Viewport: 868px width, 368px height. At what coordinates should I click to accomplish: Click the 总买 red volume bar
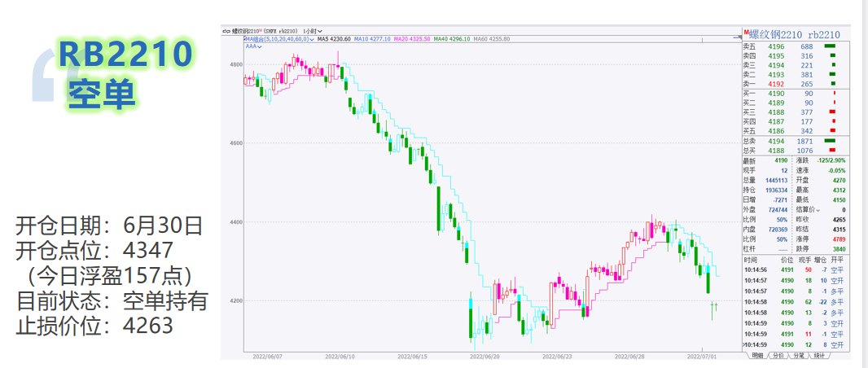pos(831,151)
